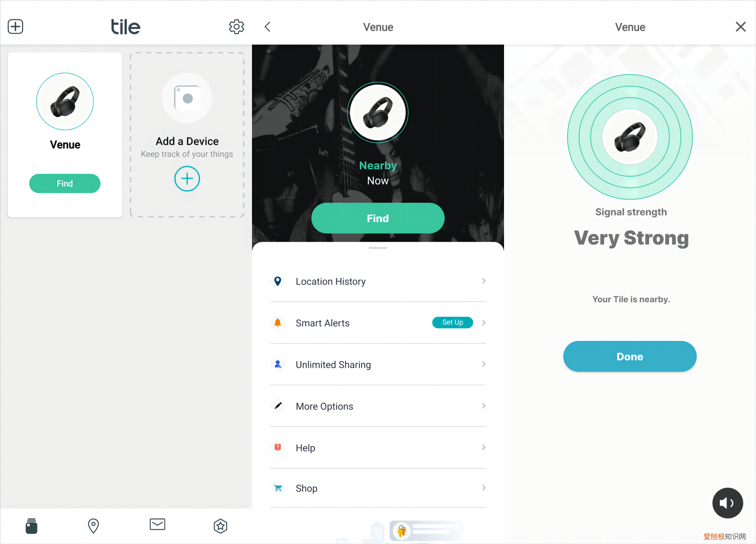Click the Unlimited Sharing person icon
Image resolution: width=756 pixels, height=544 pixels.
click(x=277, y=364)
